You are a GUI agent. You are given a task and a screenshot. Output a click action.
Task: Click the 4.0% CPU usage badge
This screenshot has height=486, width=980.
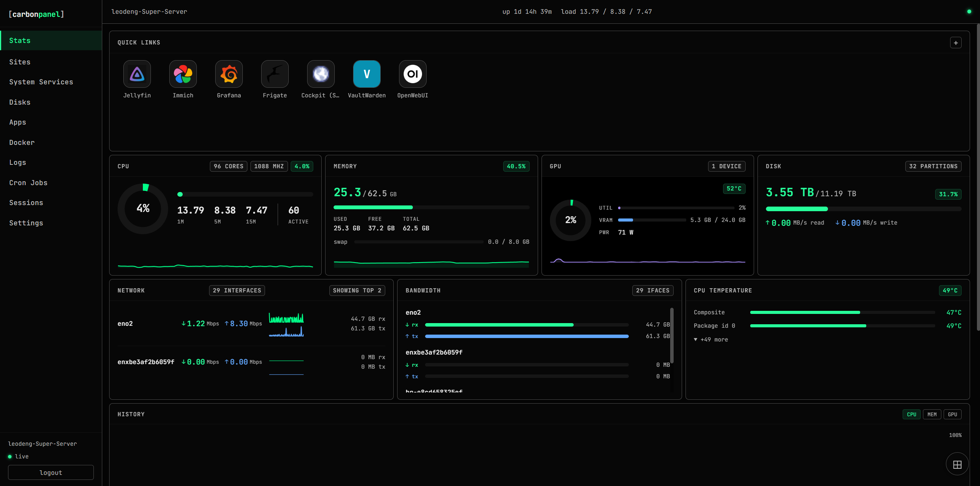[x=302, y=166]
